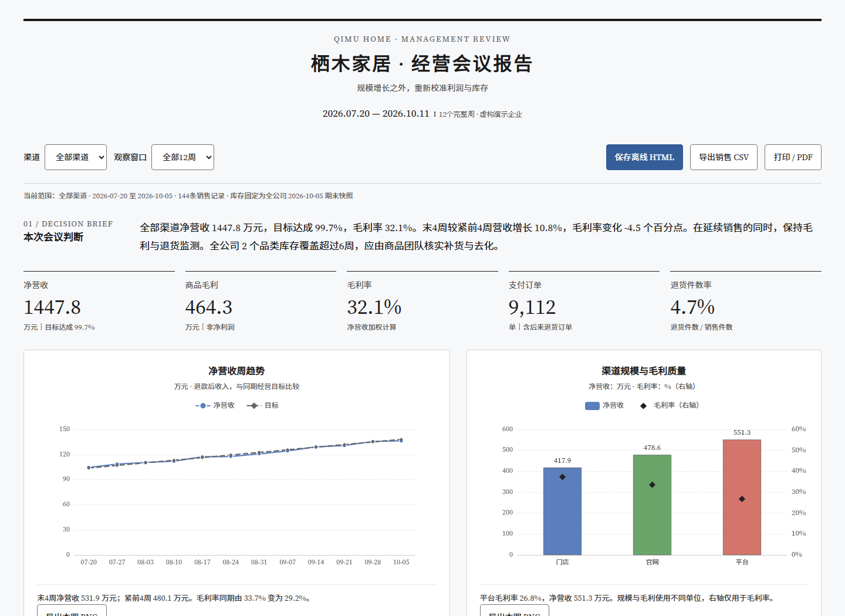Export sales data with 导出销售 CSV
This screenshot has height=616, width=845.
[724, 157]
